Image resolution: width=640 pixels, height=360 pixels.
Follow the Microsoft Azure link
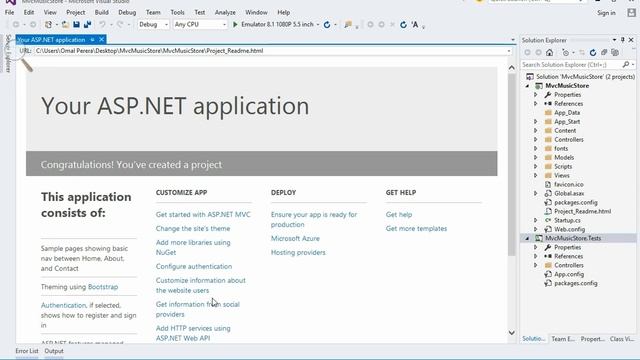click(x=295, y=239)
